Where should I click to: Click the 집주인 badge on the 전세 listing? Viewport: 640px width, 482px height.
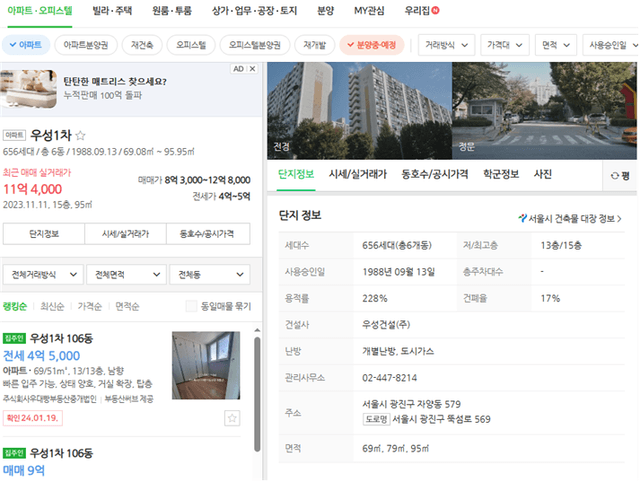[14, 338]
